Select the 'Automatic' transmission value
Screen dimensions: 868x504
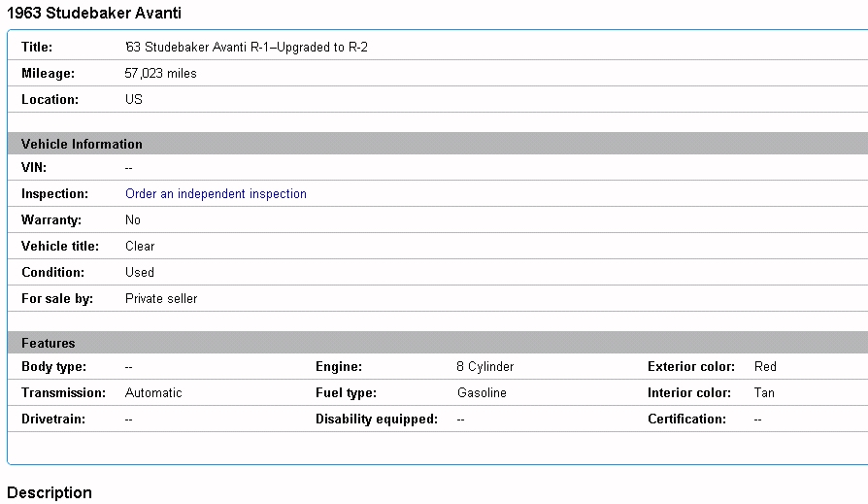(153, 392)
